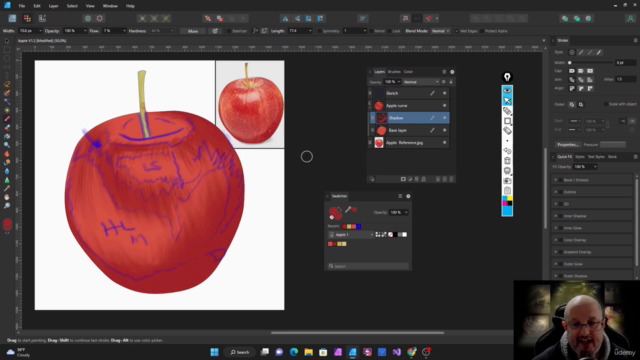Viewport: 640px width, 360px height.
Task: Click the Windows Start button
Action: [x=214, y=352]
